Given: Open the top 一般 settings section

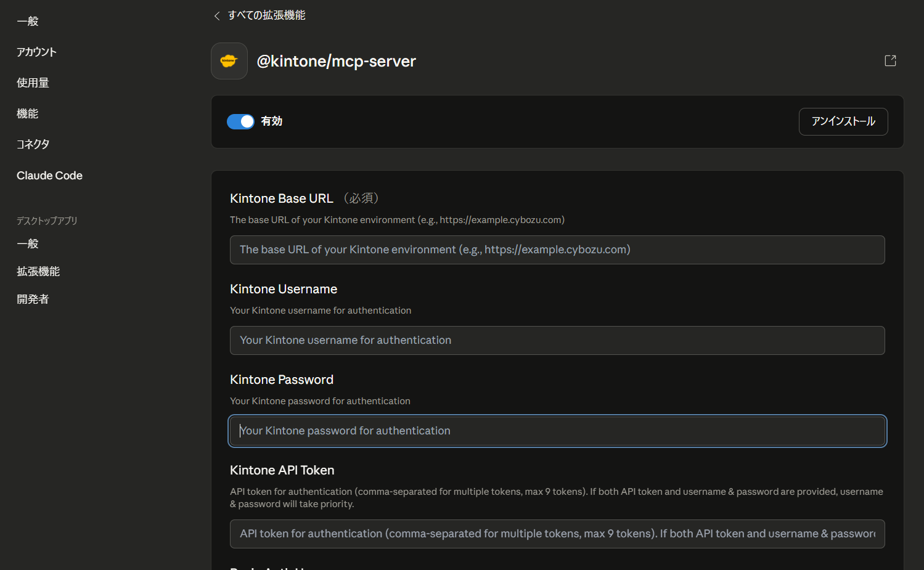Looking at the screenshot, I should point(28,22).
